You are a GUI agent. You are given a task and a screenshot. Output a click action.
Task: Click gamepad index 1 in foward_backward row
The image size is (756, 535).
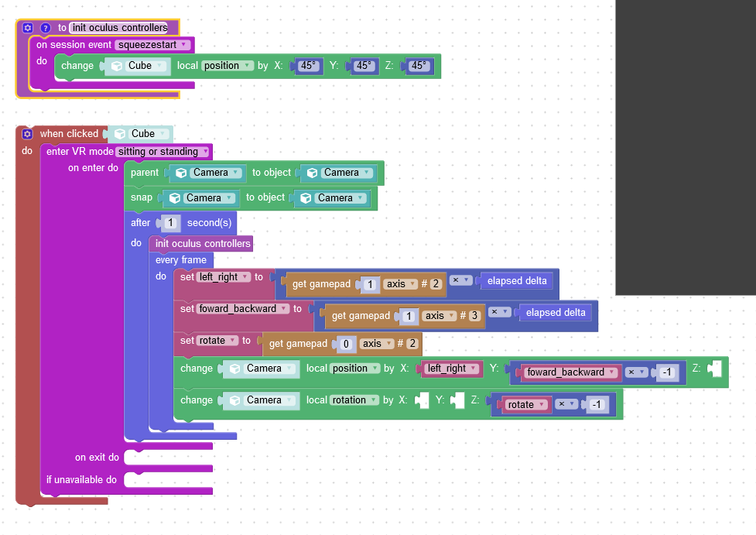409,316
